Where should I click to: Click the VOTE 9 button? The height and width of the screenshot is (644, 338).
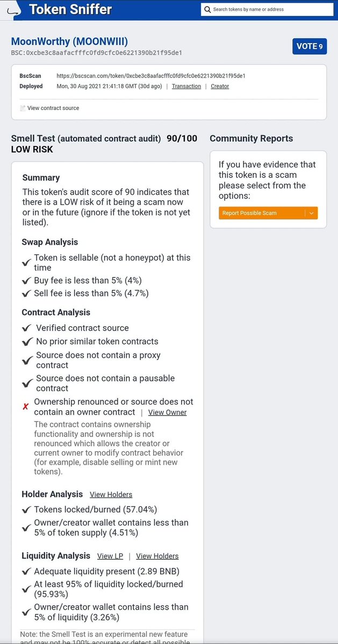[310, 46]
